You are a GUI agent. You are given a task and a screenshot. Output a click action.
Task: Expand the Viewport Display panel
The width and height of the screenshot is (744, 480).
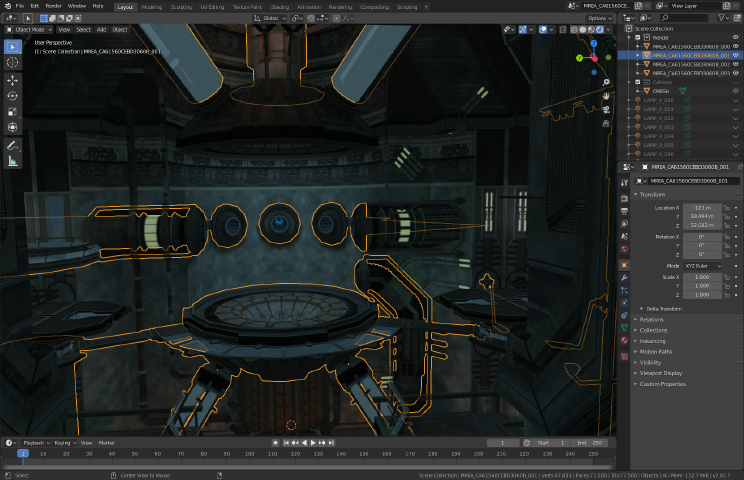pyautogui.click(x=661, y=373)
